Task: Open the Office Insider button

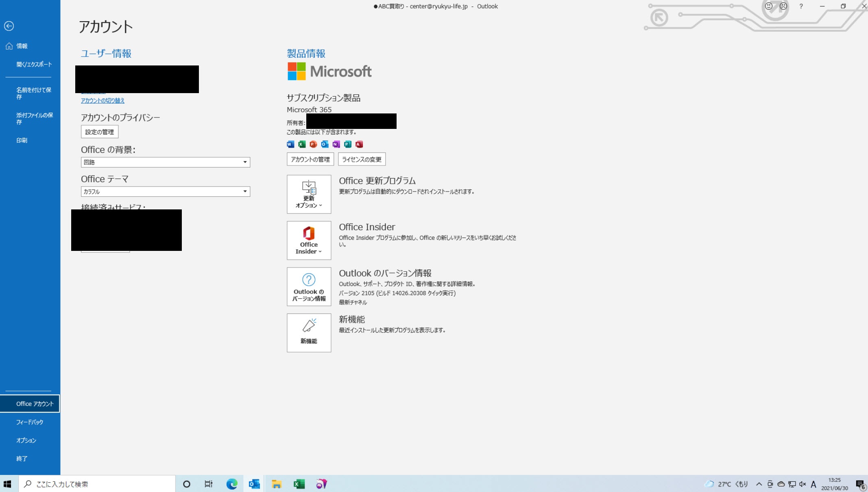Action: (x=309, y=240)
